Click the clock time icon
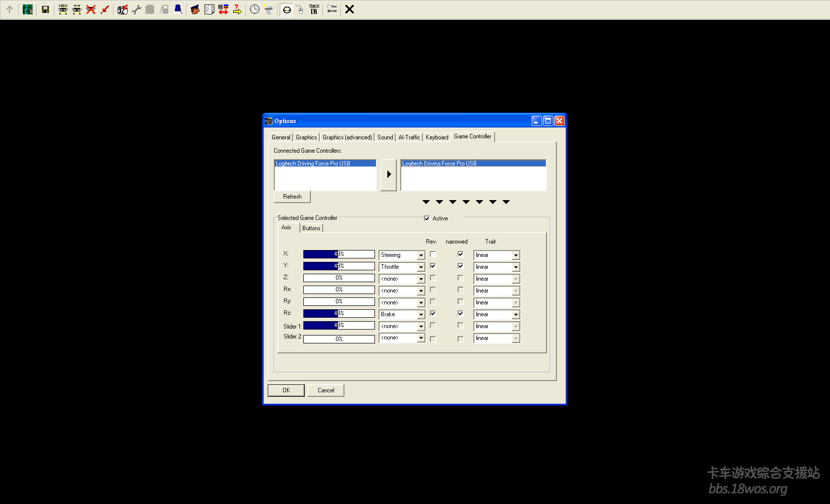The height and width of the screenshot is (504, 830). 254,9
